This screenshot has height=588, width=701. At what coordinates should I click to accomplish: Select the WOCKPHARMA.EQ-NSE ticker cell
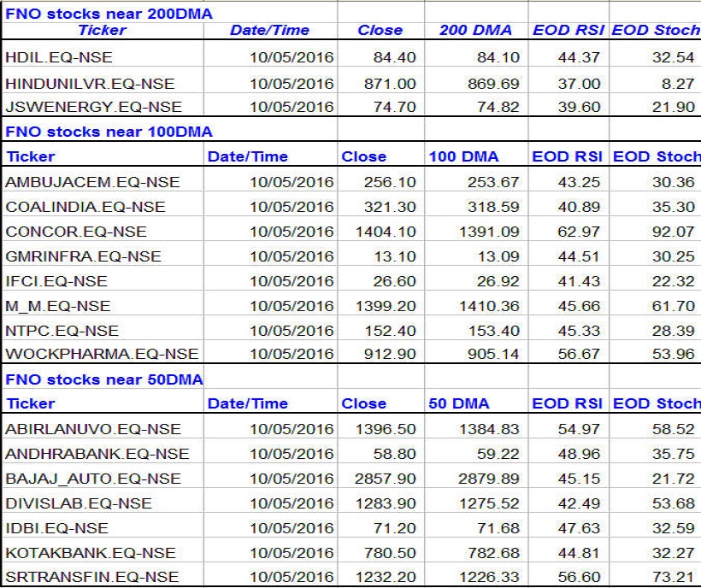(102, 354)
